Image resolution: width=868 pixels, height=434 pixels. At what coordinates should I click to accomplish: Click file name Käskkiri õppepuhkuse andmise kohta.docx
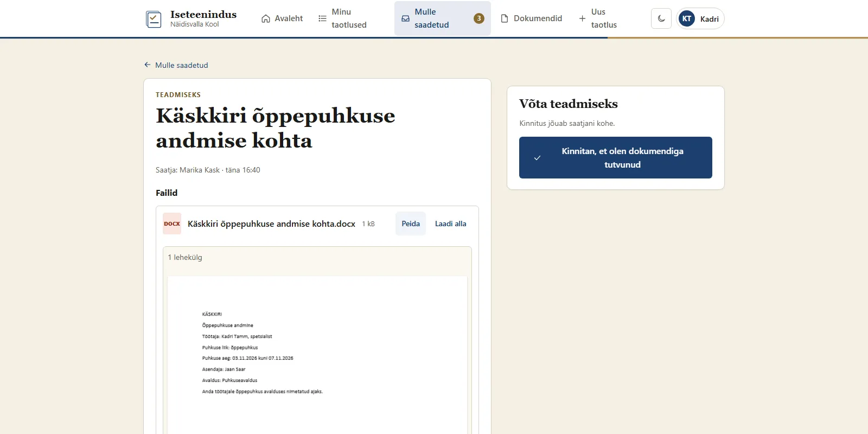[271, 224]
